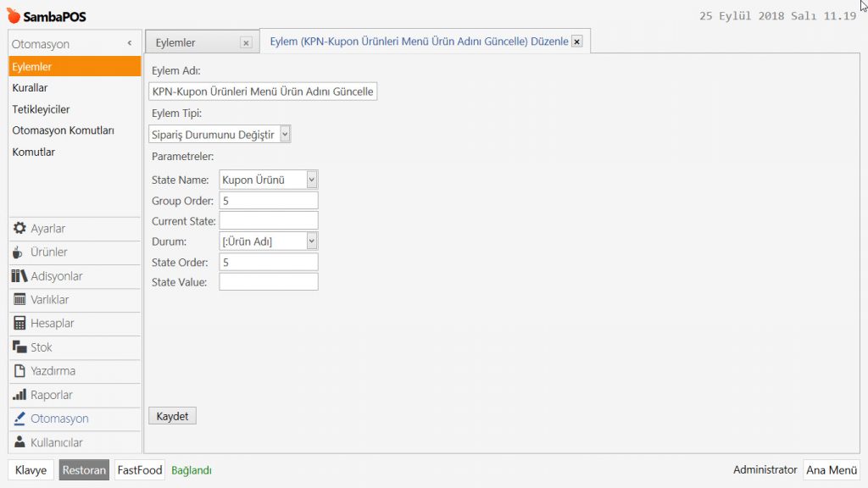Click the Current State input field
Viewport: 868px width, 488px height.
268,221
